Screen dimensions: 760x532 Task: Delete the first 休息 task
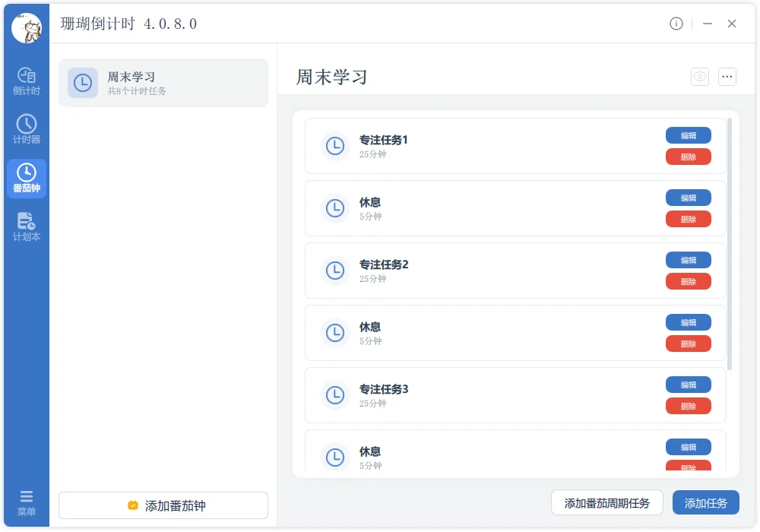tap(689, 219)
